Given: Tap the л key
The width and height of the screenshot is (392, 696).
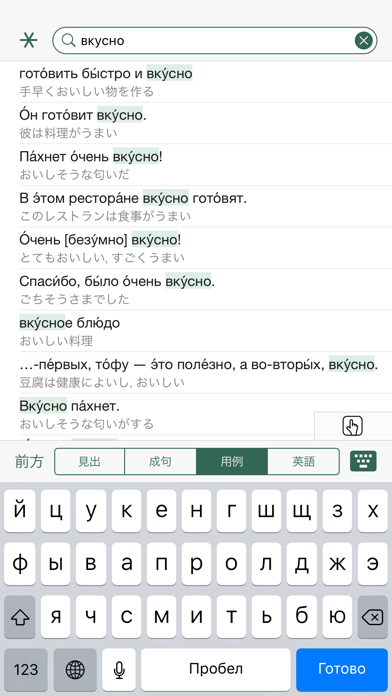Looking at the screenshot, I should [266, 564].
